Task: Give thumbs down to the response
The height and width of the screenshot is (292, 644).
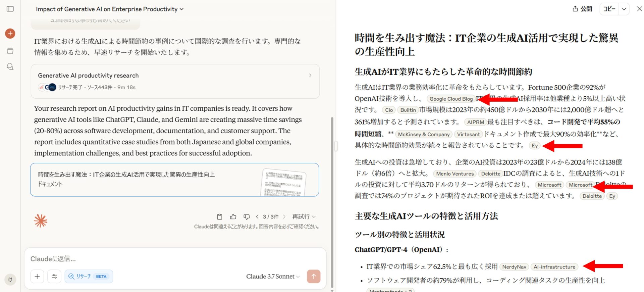Action: point(247,217)
